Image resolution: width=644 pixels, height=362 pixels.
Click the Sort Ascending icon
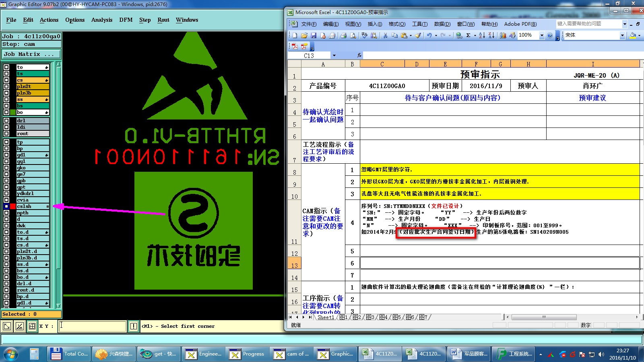[482, 35]
